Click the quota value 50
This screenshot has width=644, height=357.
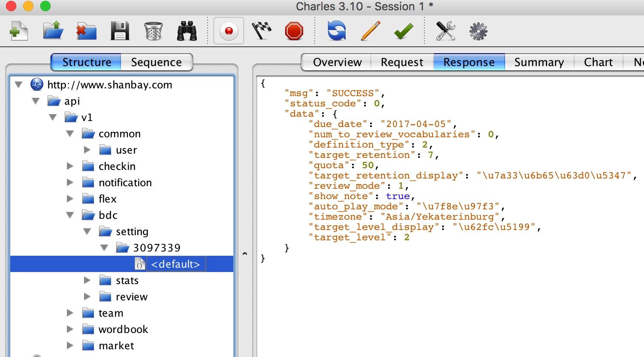[x=368, y=165]
